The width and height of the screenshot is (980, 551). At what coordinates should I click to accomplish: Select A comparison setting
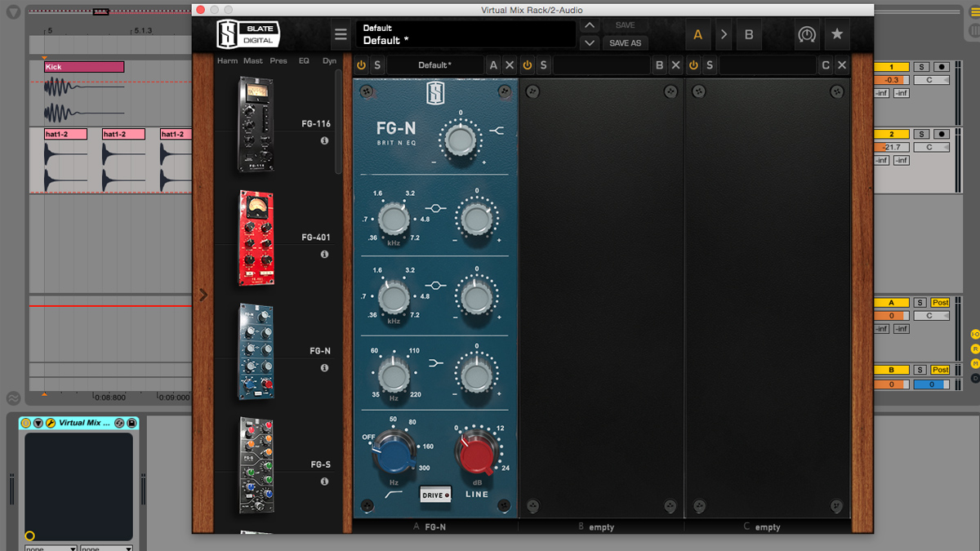point(697,35)
